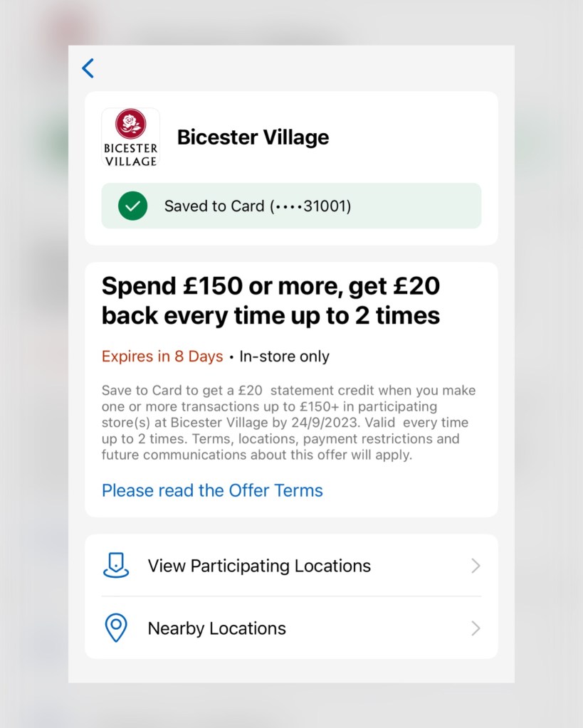
Task: Tap the Expires in 8 Days text
Action: pyautogui.click(x=162, y=357)
